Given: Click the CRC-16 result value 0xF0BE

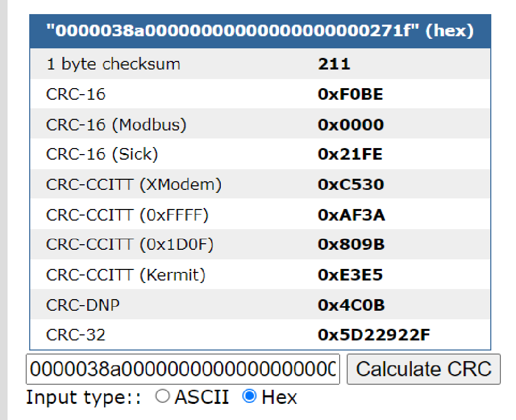Looking at the screenshot, I should tap(350, 94).
